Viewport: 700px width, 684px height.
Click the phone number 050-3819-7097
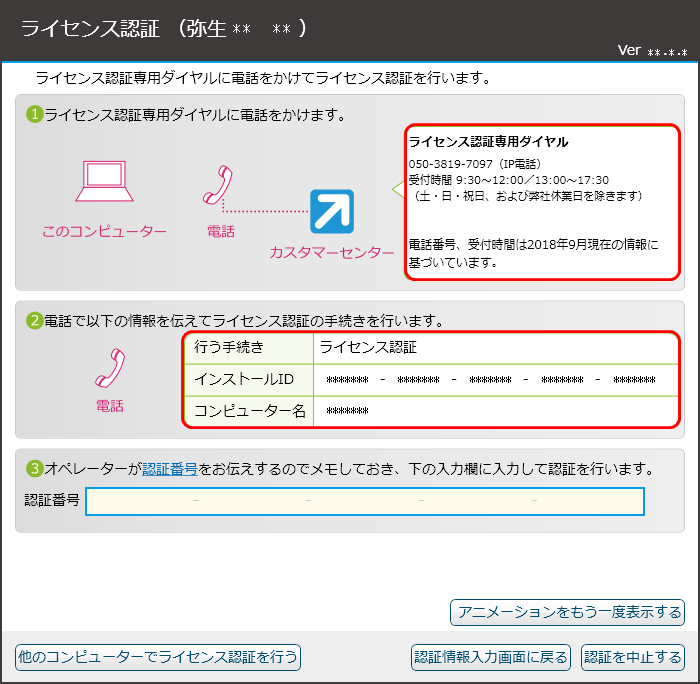449,163
